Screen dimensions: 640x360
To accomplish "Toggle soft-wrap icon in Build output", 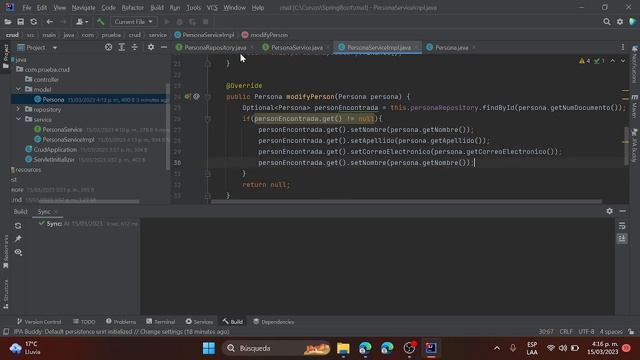I will coord(622,226).
